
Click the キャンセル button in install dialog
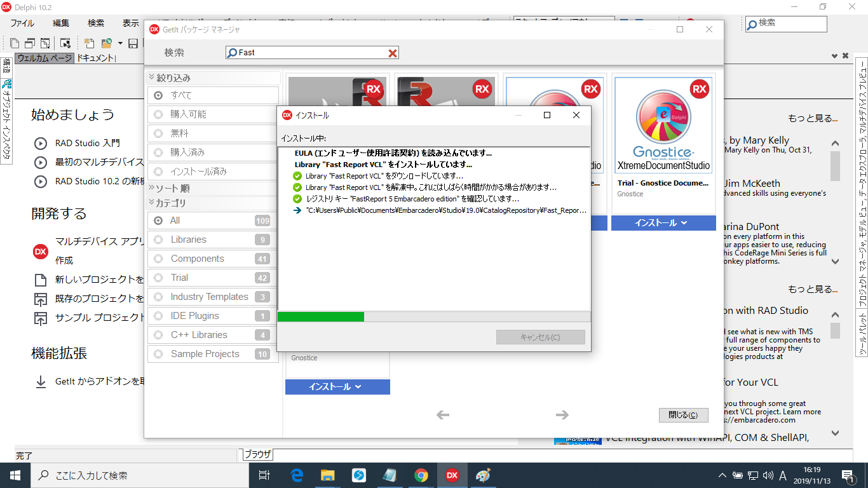(x=540, y=337)
